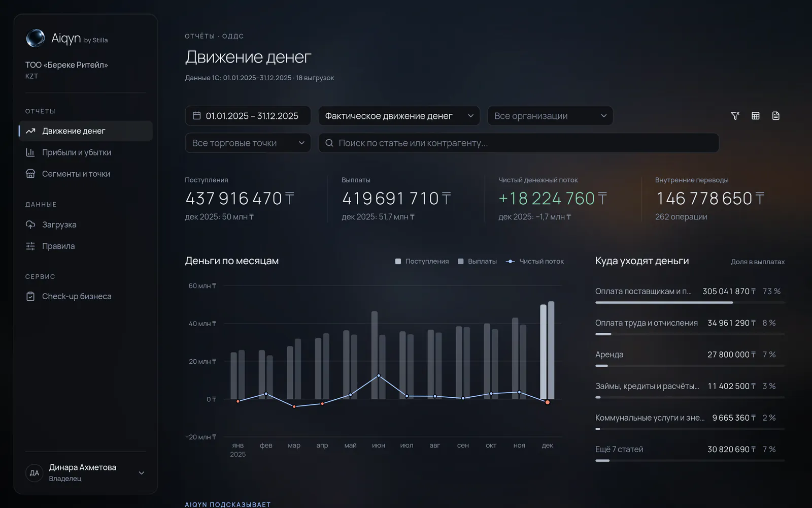Click the clipboard icon beside Check-up бизнеса
812x508 pixels.
[x=30, y=296]
